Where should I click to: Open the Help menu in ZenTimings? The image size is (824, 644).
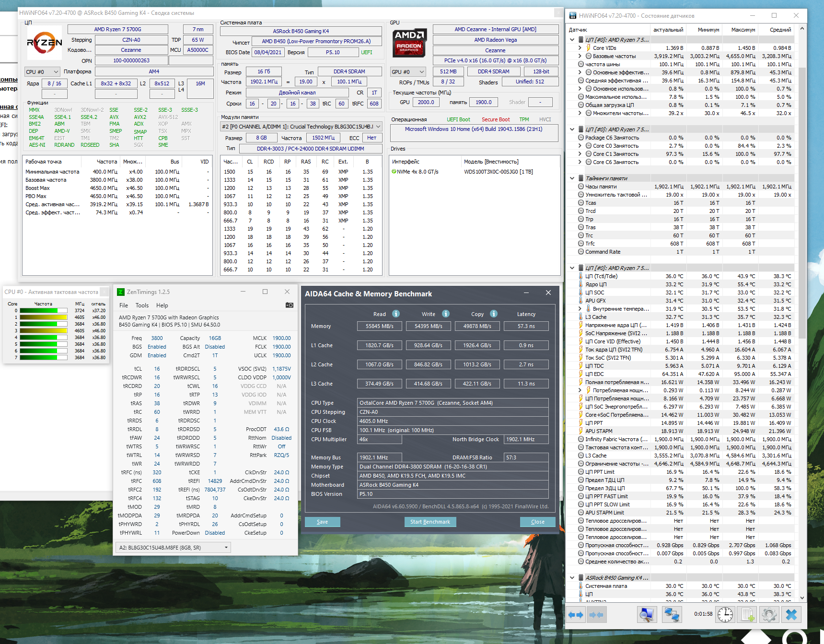click(x=162, y=305)
